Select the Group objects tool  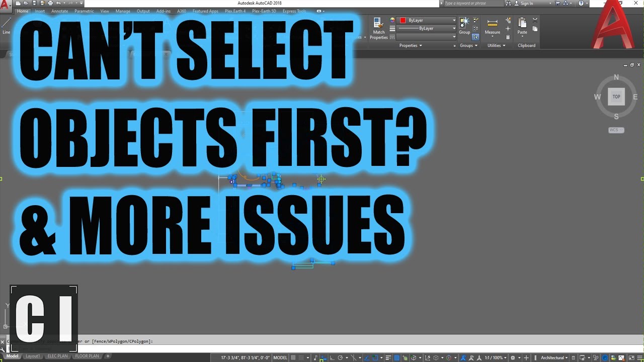pos(464,26)
